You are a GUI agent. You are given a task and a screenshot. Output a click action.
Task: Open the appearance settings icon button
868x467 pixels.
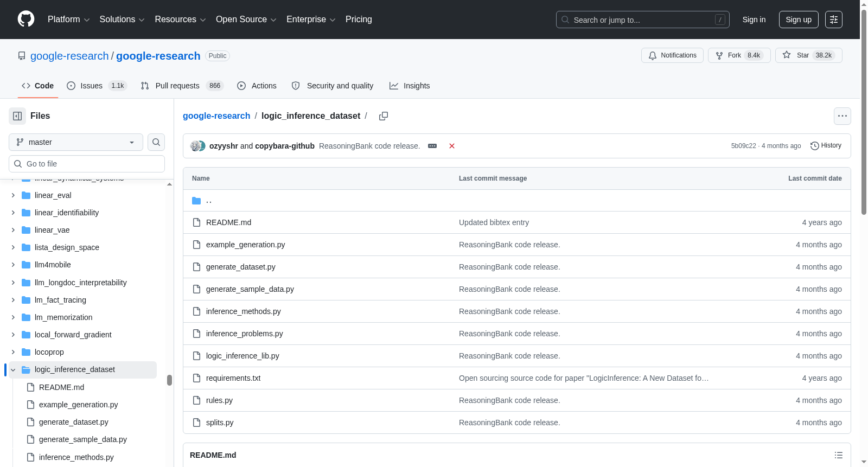click(x=834, y=20)
